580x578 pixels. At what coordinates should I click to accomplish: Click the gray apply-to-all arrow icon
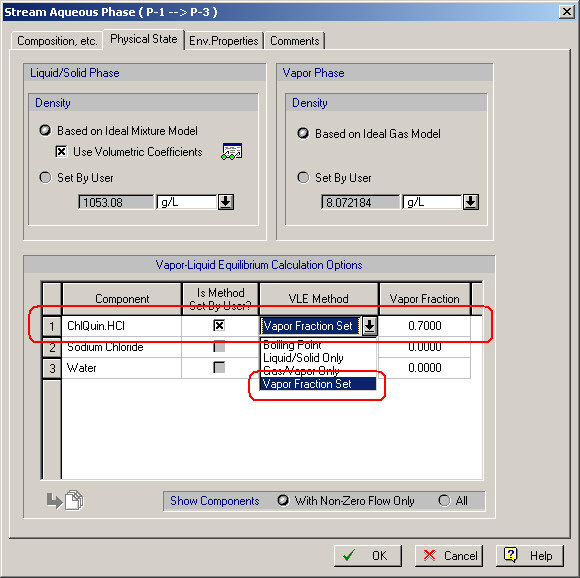click(x=54, y=501)
